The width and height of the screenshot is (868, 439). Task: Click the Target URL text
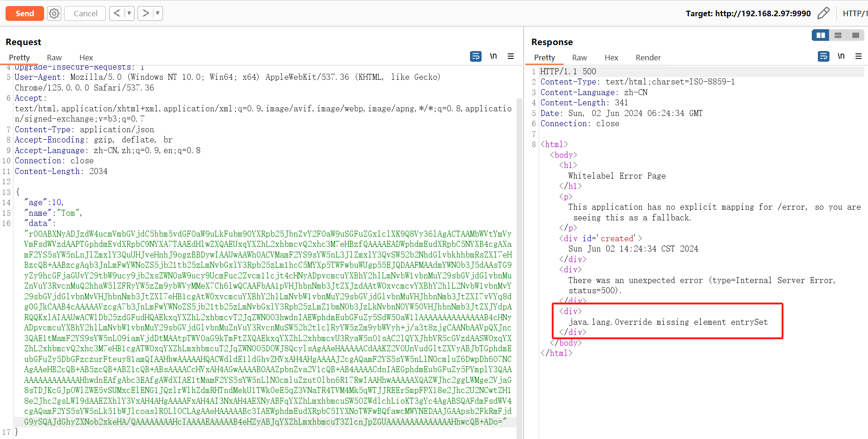[x=748, y=13]
